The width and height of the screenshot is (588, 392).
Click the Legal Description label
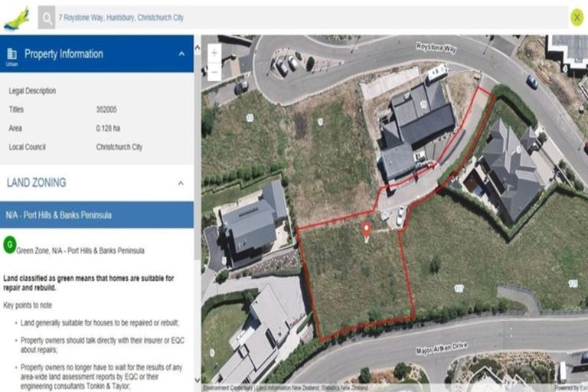32,91
